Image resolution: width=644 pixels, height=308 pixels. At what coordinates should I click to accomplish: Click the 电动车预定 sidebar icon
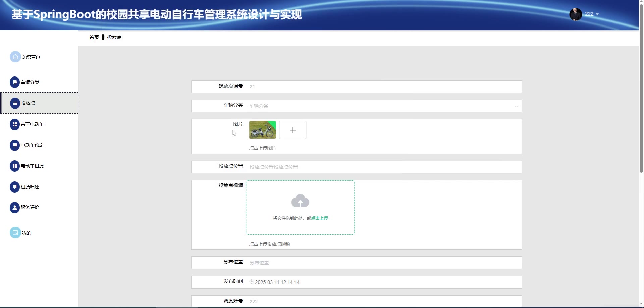15,145
